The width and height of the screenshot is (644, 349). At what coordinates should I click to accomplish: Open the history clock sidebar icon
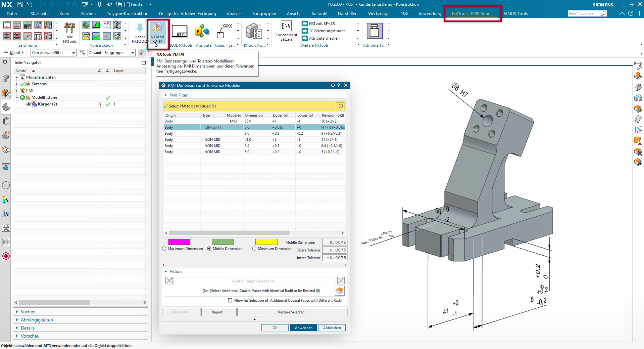[6, 185]
